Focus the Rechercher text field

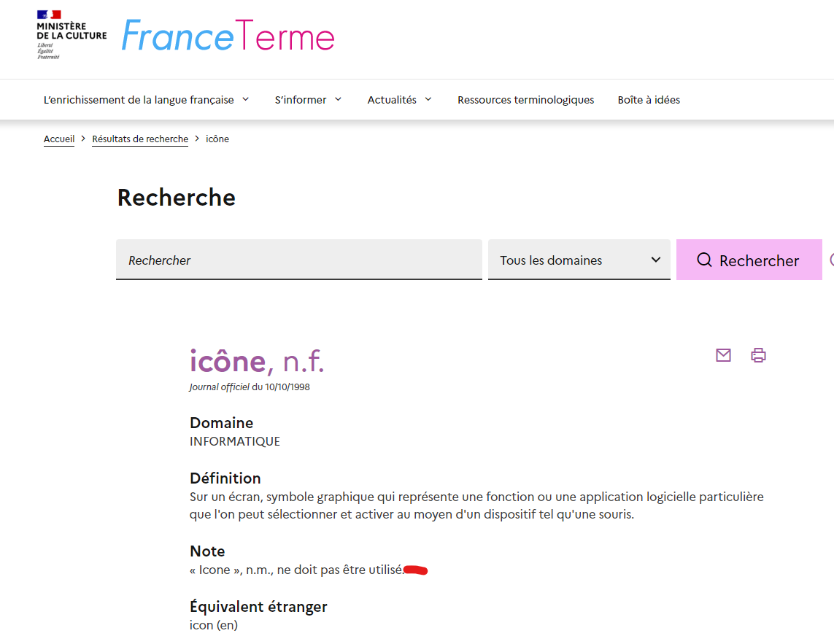tap(299, 260)
